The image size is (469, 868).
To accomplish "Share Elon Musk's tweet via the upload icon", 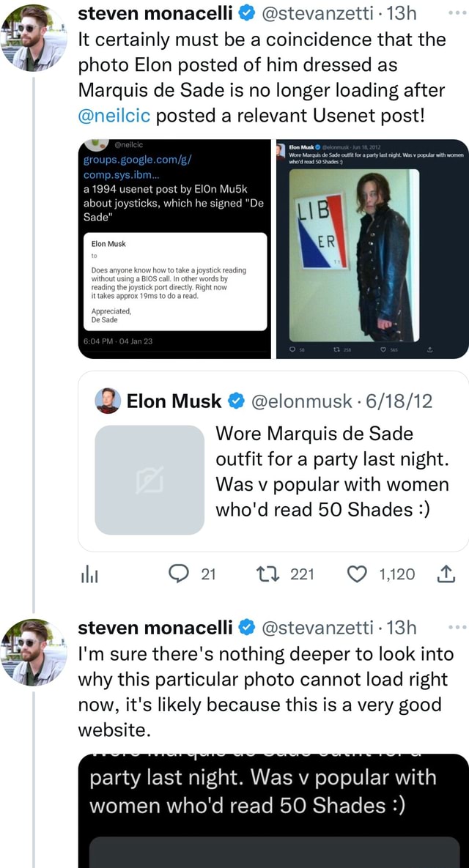I will pos(447,574).
